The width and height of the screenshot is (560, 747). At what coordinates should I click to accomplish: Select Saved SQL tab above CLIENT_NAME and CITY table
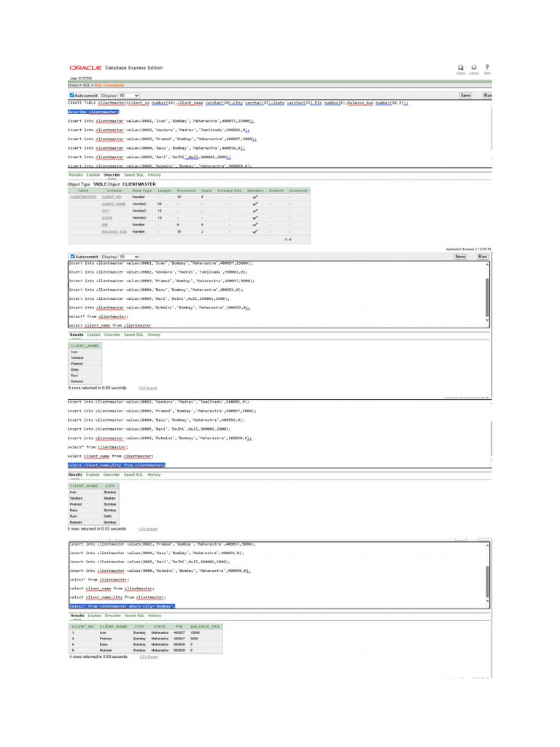pyautogui.click(x=133, y=475)
